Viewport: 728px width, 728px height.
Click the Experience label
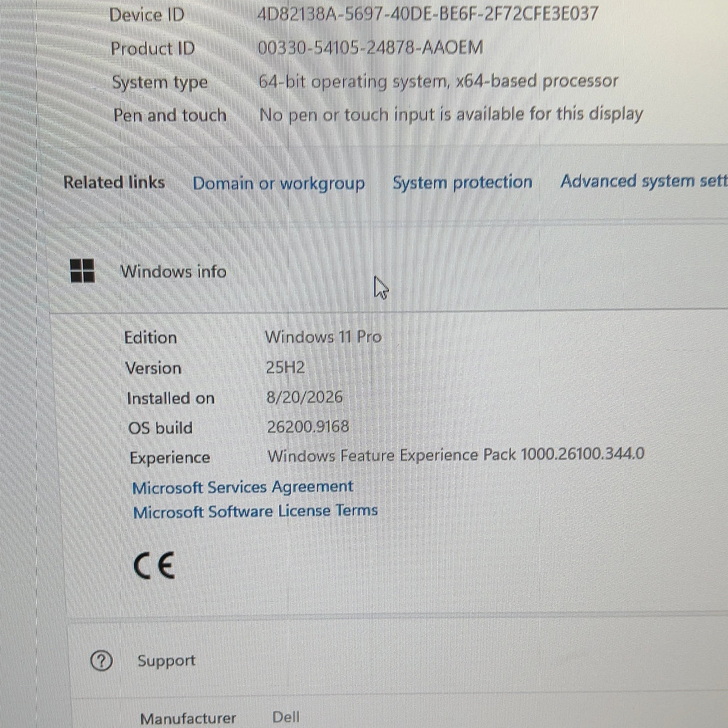[x=170, y=458]
